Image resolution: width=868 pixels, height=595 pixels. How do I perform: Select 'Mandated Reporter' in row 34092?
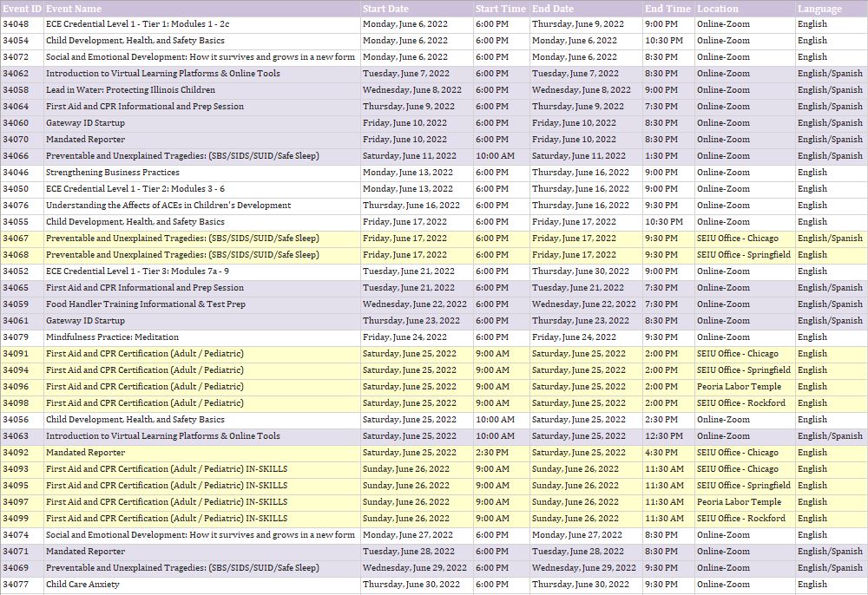(85, 453)
